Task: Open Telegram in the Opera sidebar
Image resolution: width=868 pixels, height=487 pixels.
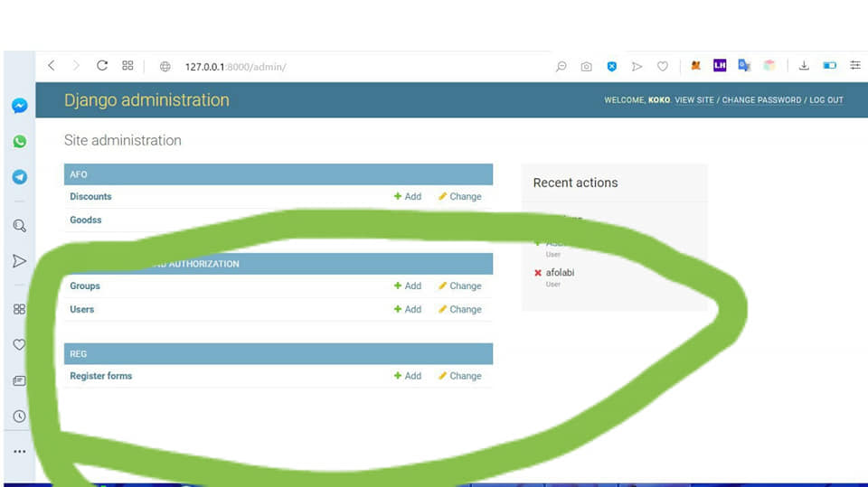Action: pos(19,177)
